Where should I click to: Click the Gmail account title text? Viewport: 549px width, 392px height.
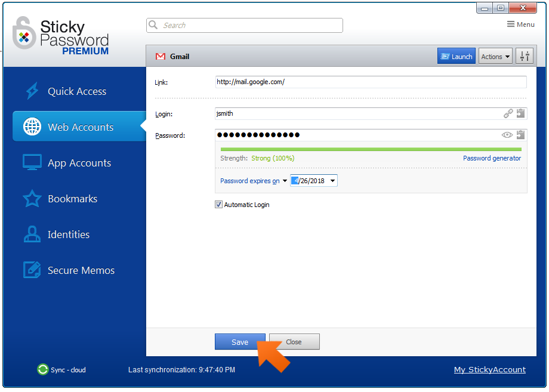(180, 56)
